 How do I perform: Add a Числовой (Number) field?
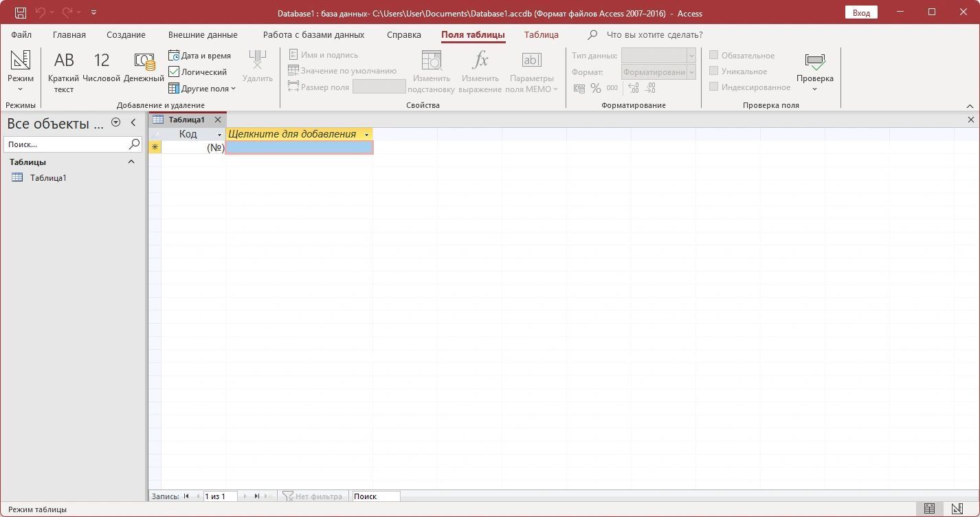tap(101, 67)
